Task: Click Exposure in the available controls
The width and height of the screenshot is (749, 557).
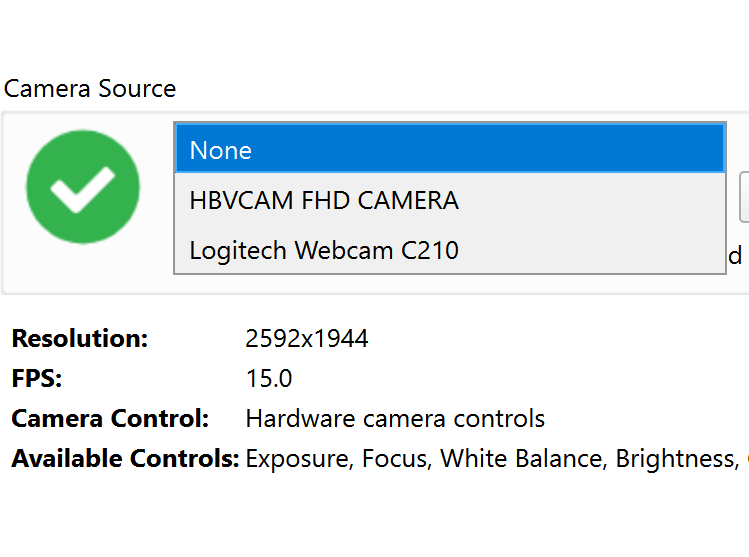Action: (297, 459)
